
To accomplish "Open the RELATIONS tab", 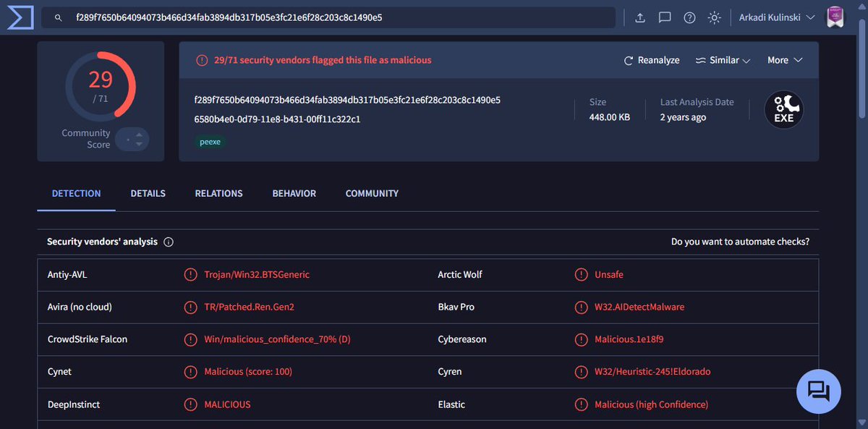I will point(218,193).
